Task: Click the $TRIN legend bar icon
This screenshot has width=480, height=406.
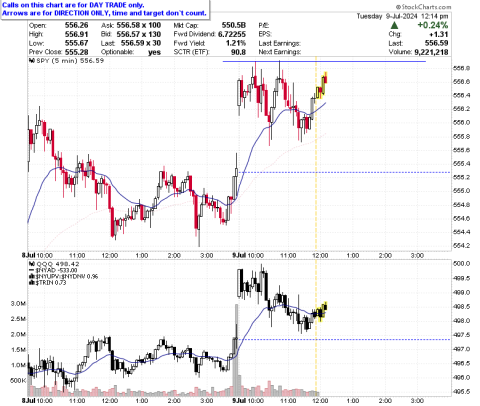Action: [x=32, y=282]
